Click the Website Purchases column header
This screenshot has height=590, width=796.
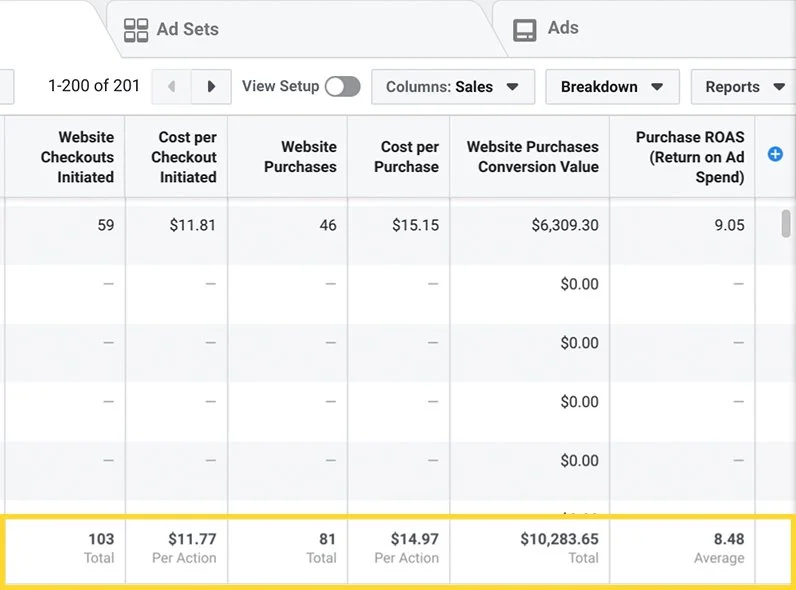(300, 157)
